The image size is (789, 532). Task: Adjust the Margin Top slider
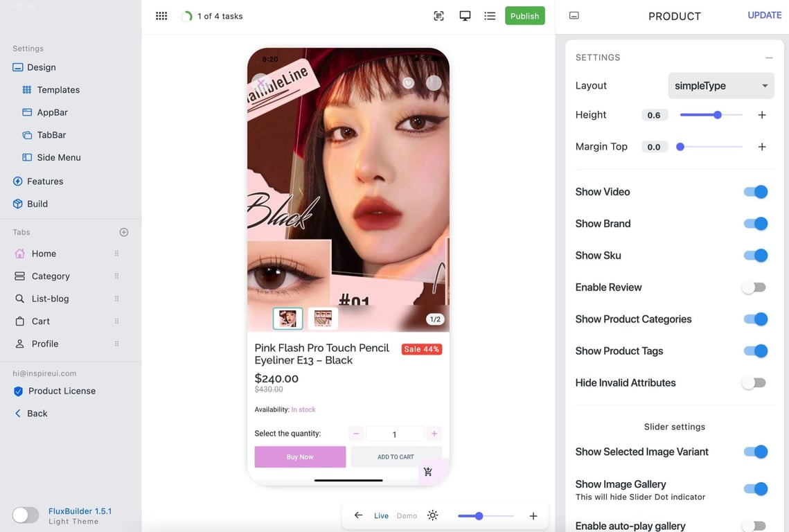711,147
